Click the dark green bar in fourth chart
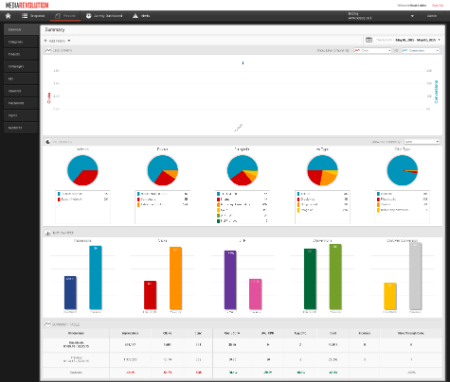Image resolution: width=450 pixels, height=382 pixels. (x=310, y=279)
